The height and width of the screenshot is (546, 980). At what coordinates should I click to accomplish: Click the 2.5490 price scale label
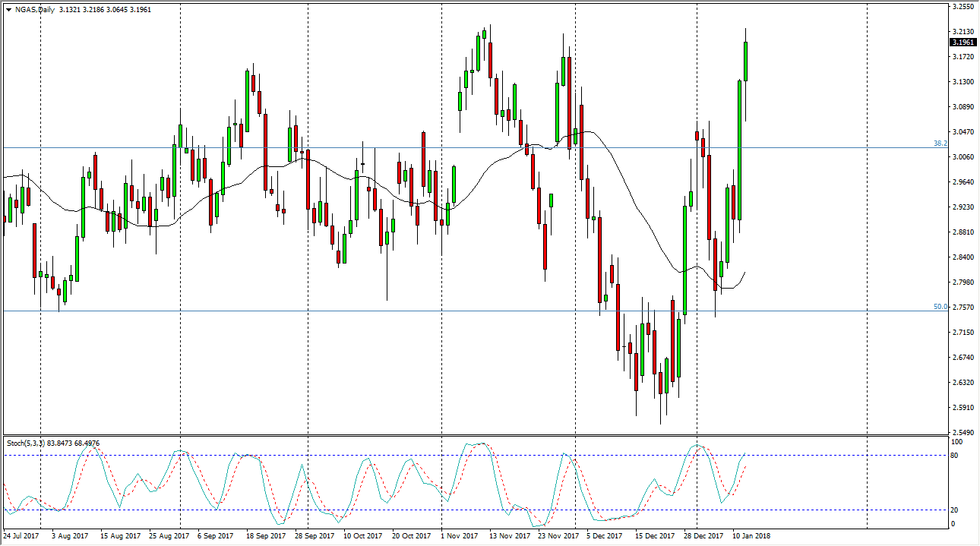click(x=963, y=433)
